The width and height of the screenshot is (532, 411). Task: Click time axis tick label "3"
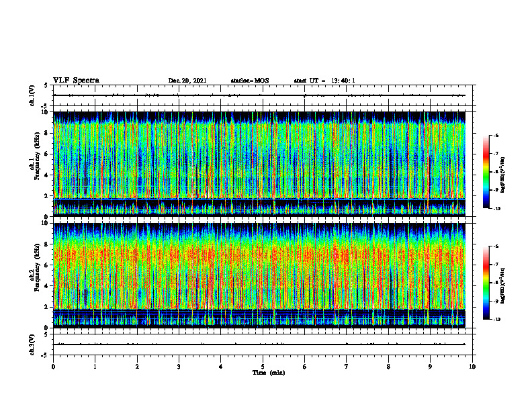[x=179, y=367]
